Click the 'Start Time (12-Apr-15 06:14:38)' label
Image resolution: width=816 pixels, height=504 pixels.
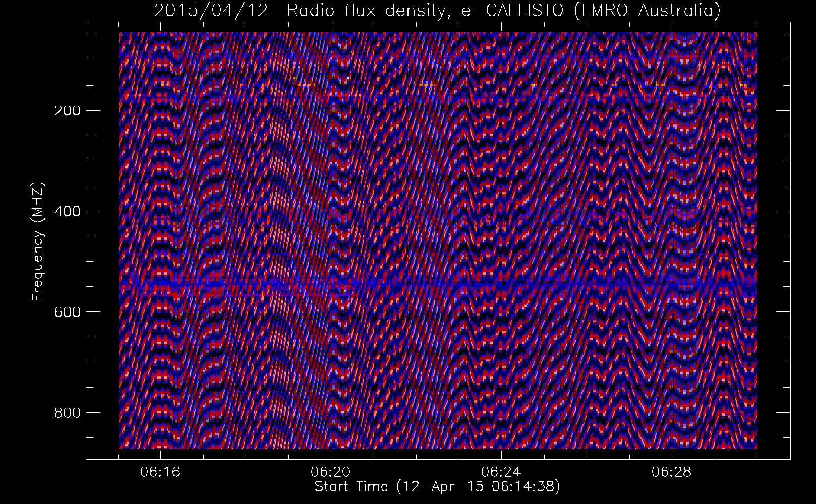pyautogui.click(x=437, y=487)
